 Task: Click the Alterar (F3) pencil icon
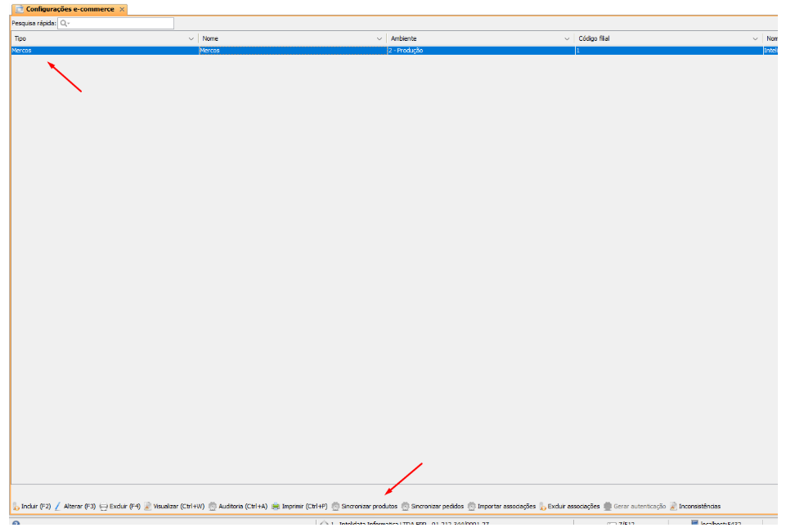tap(58, 507)
